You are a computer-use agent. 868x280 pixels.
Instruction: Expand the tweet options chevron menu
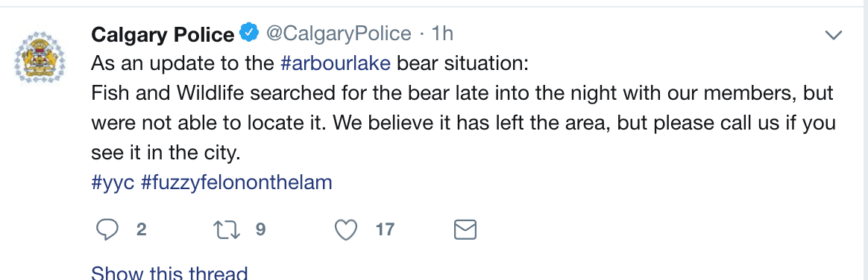pyautogui.click(x=833, y=36)
